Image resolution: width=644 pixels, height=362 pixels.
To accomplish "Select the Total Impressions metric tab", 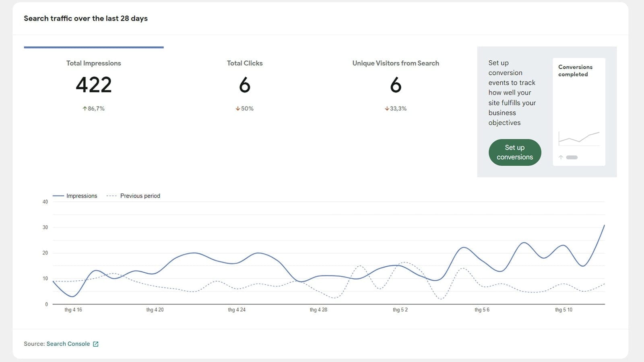I will [x=93, y=63].
